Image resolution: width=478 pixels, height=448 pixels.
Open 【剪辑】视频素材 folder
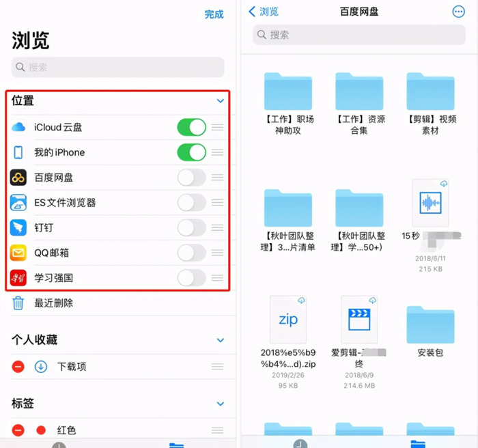tap(430, 92)
